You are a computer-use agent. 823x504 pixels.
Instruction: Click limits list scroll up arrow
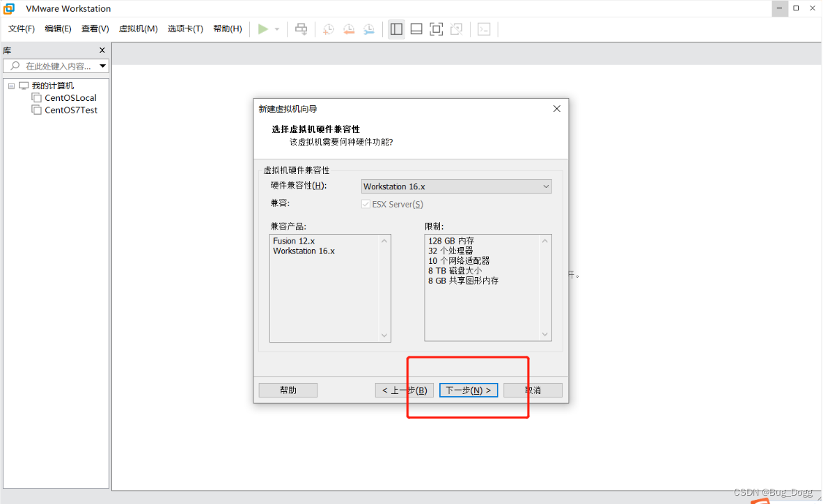click(x=544, y=241)
